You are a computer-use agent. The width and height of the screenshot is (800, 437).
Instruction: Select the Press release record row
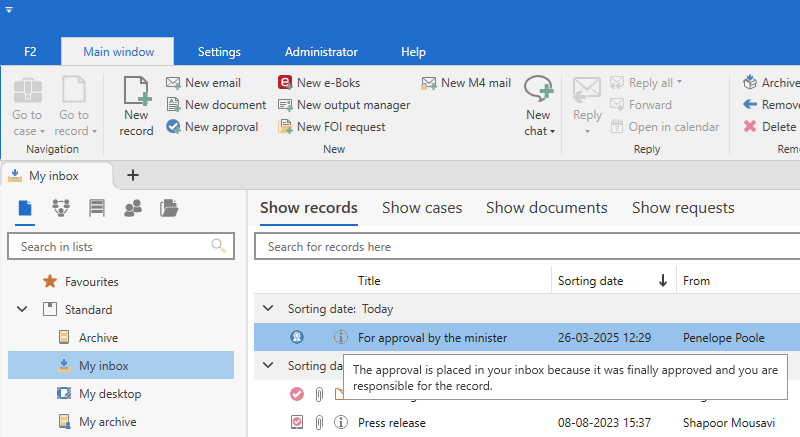(x=391, y=423)
